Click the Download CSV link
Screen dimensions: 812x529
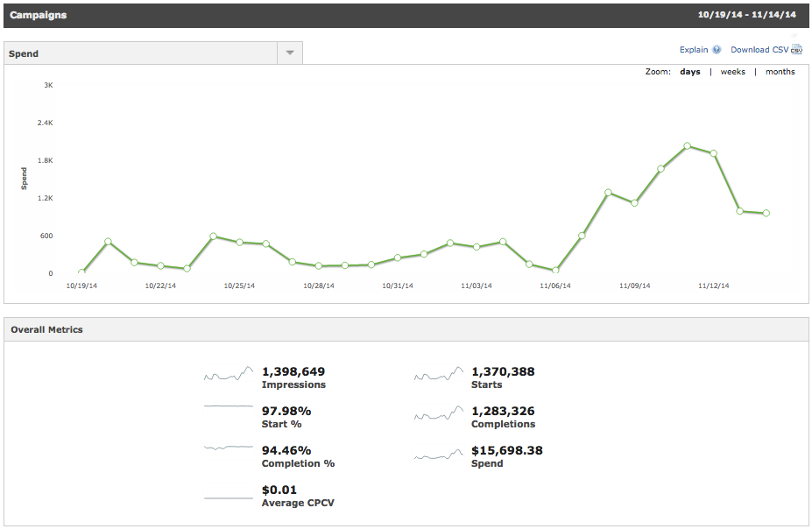tap(759, 50)
